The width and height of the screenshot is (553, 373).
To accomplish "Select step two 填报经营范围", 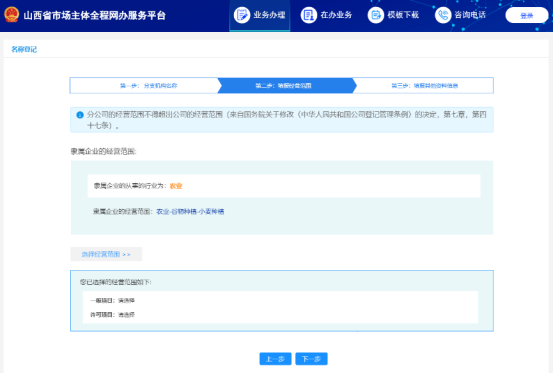I will pyautogui.click(x=284, y=86).
